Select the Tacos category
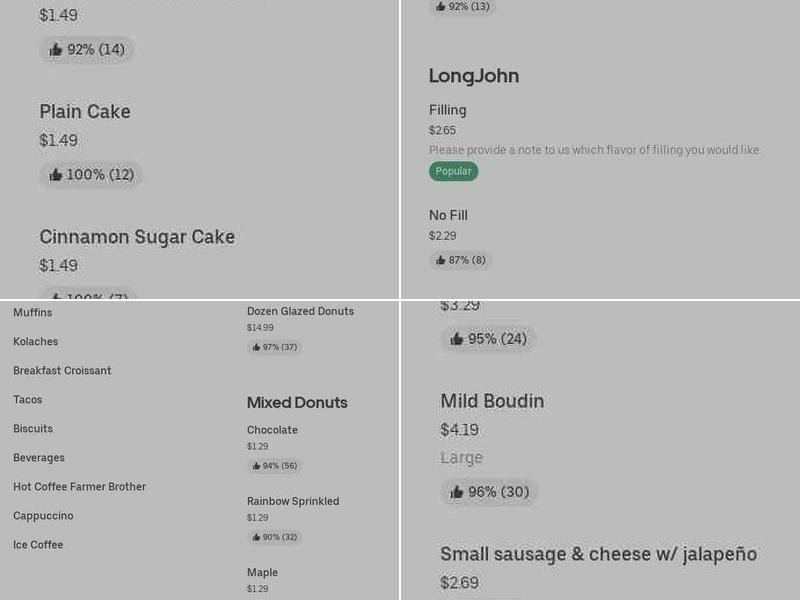Viewport: 800px width, 600px height. click(28, 399)
